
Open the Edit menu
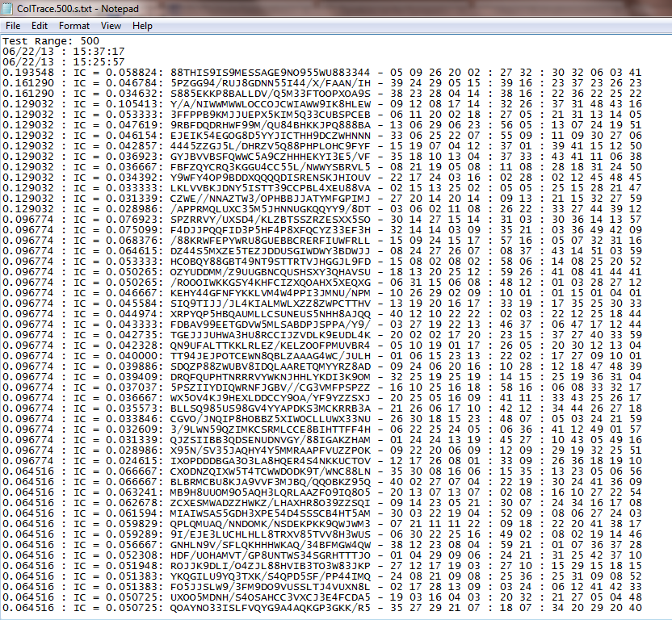pos(40,26)
